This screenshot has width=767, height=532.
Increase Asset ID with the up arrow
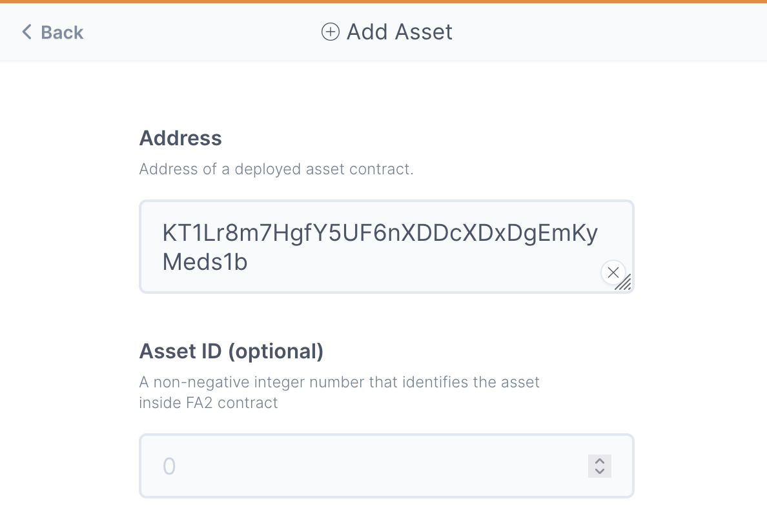click(600, 461)
